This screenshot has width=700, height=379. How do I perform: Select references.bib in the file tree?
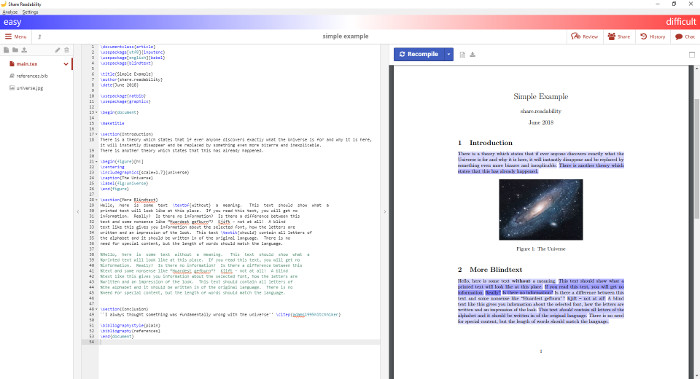click(x=32, y=76)
